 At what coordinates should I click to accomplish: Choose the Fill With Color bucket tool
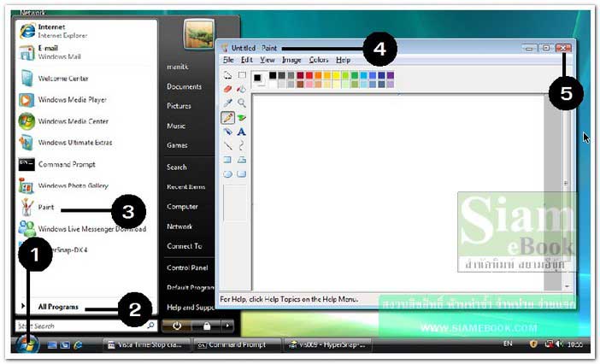[x=242, y=89]
